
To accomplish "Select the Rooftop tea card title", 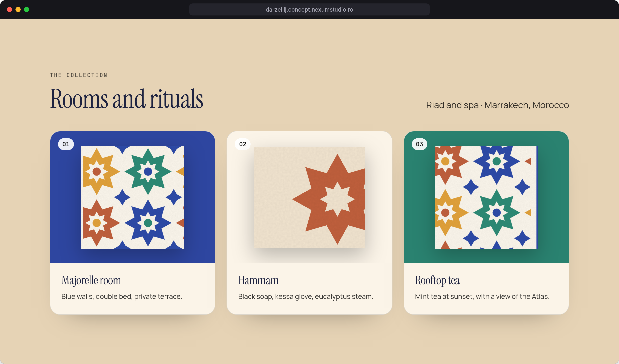I will click(x=437, y=280).
